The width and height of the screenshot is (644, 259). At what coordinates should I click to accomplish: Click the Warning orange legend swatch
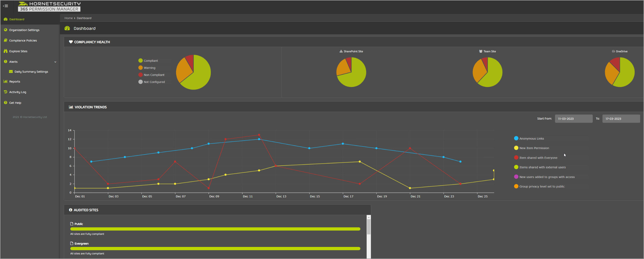point(140,68)
